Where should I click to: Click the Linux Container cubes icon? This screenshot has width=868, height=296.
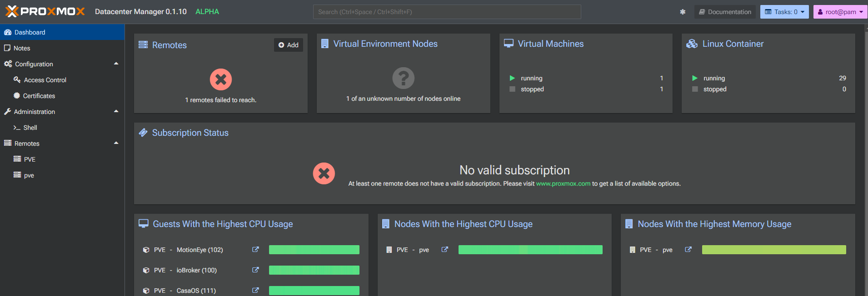pyautogui.click(x=692, y=44)
